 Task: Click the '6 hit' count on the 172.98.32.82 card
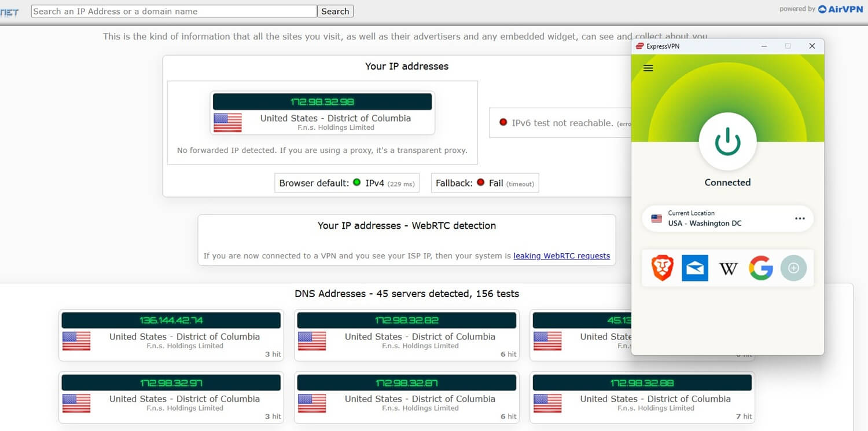click(509, 354)
